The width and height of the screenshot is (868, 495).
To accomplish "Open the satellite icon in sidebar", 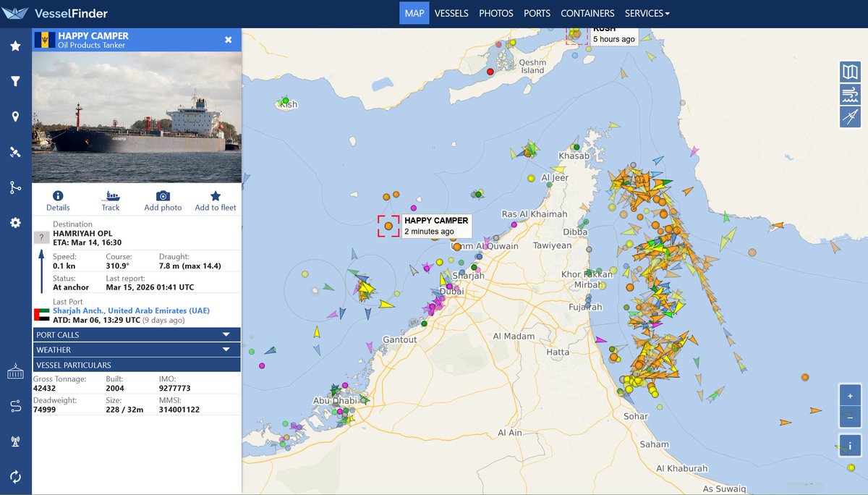I will tap(15, 152).
